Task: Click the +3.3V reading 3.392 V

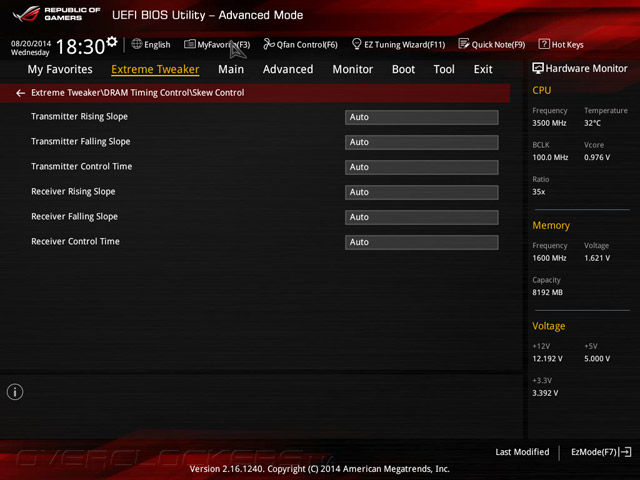Action: [x=545, y=393]
